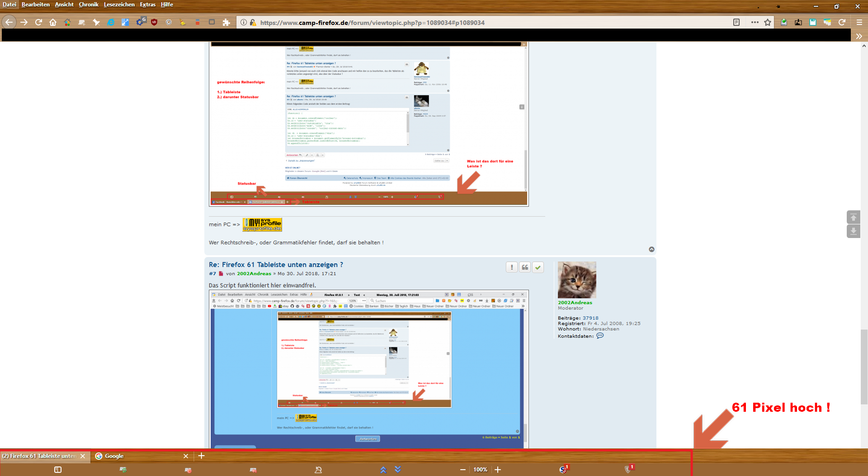This screenshot has width=868, height=476.
Task: Click the green checkmark post button
Action: [538, 267]
